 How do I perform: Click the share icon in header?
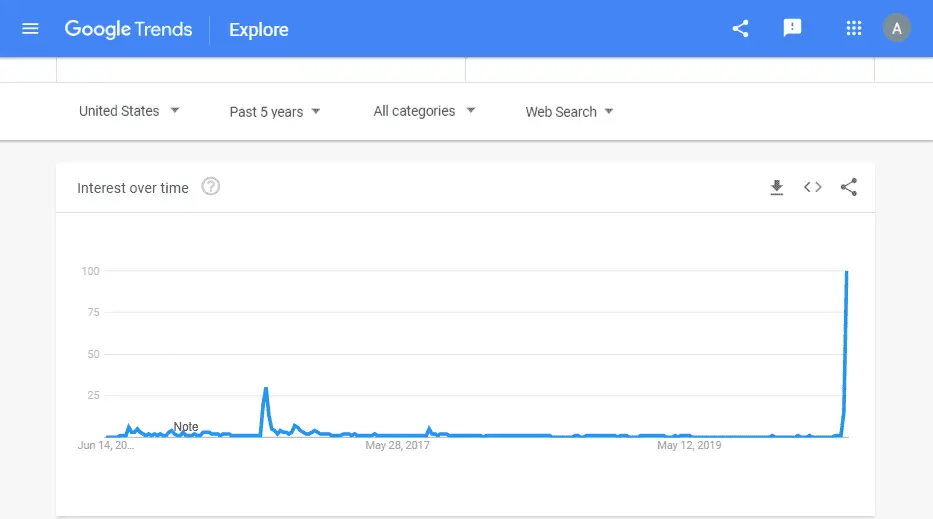point(740,29)
